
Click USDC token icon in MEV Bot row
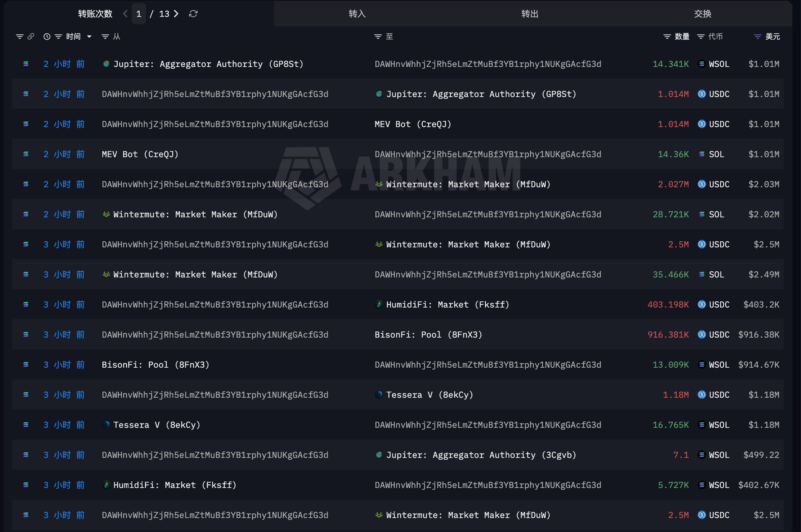(x=702, y=124)
